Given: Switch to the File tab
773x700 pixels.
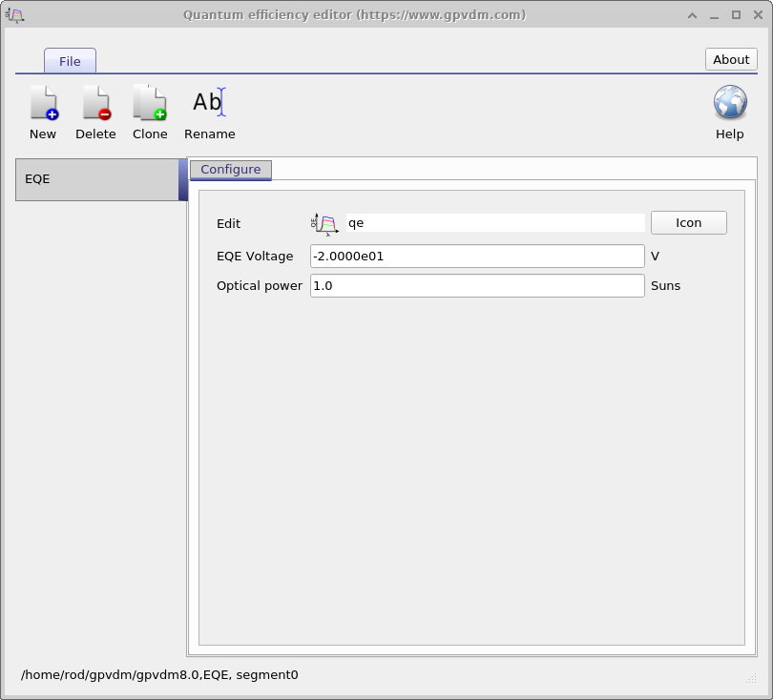Looking at the screenshot, I should click(x=69, y=60).
